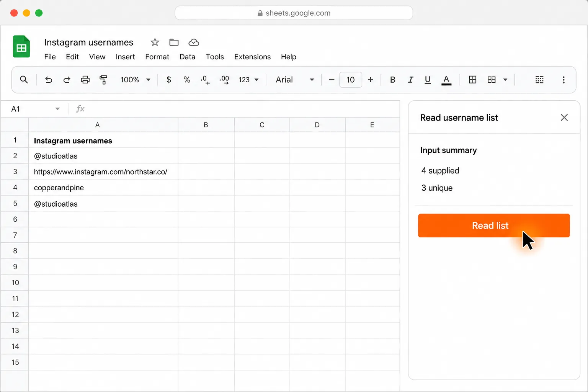Open the Data menu
This screenshot has height=392, width=588.
tap(187, 57)
